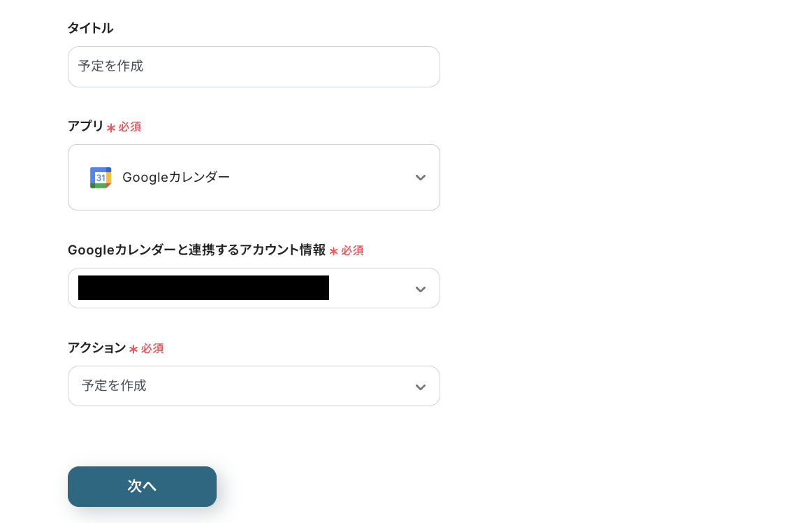The width and height of the screenshot is (812, 523).
Task: Click the アクション field label
Action: coord(96,348)
